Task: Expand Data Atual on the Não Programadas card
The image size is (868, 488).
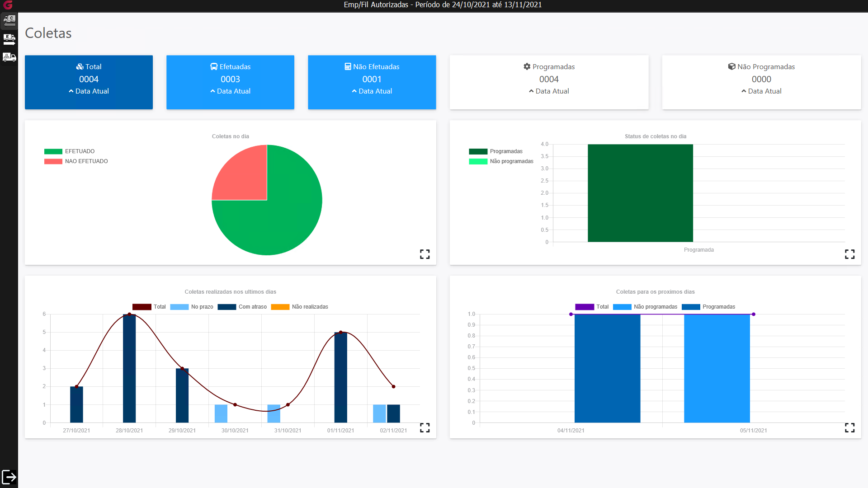Action: [x=761, y=91]
